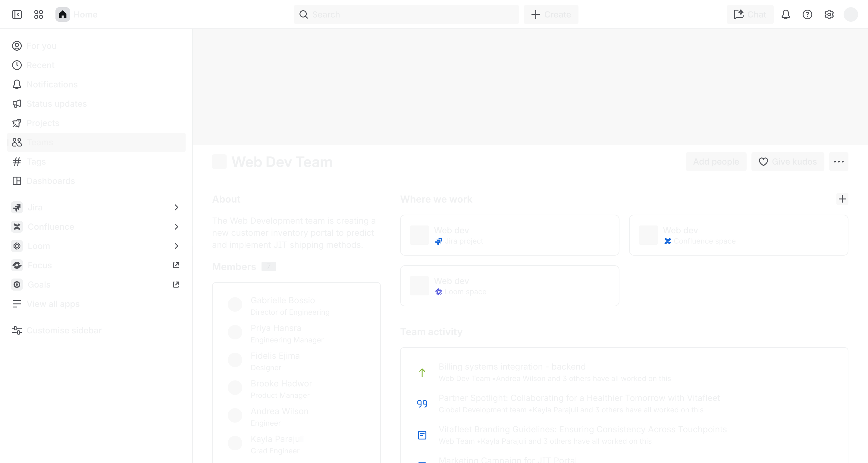The height and width of the screenshot is (463, 868).
Task: Open the Help icon
Action: [807, 14]
